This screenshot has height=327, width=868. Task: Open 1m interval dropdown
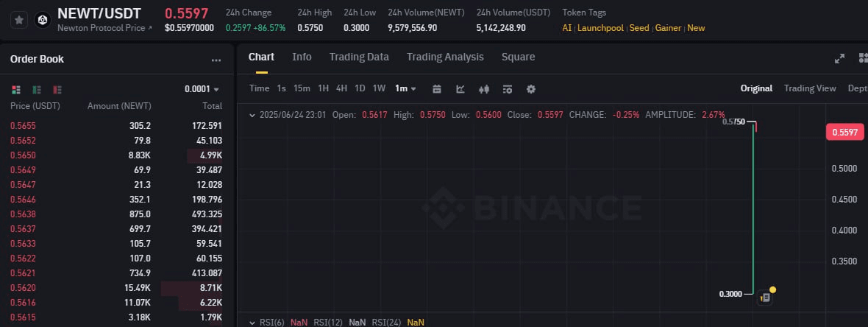[x=405, y=88]
